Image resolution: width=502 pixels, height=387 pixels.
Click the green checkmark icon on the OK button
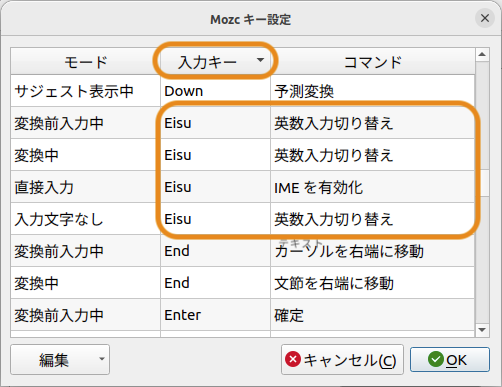[436, 359]
